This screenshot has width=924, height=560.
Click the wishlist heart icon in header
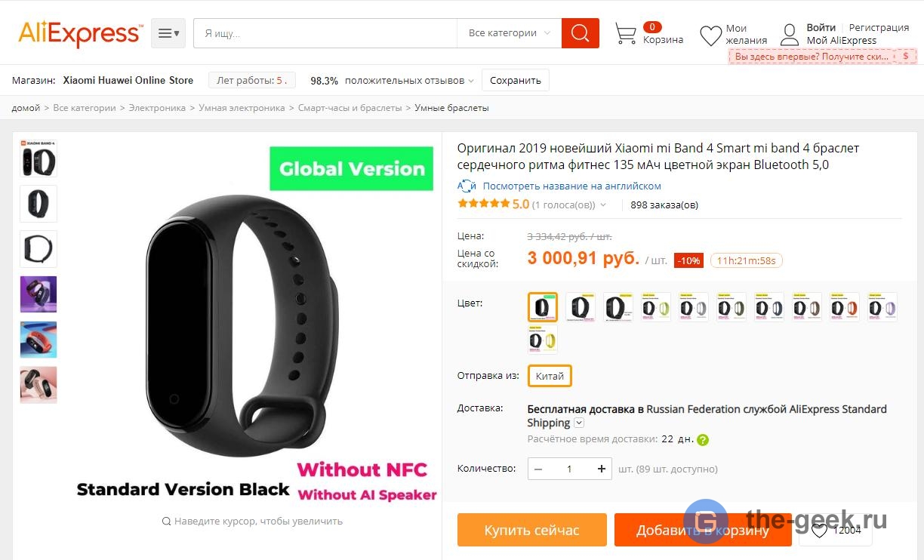[710, 35]
